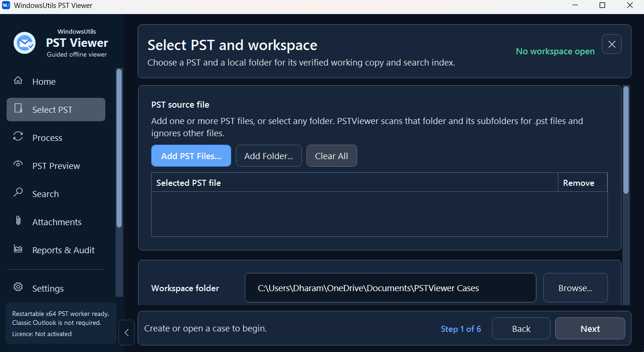Click the PST Viewer envelope logo
This screenshot has width=644, height=352.
coord(25,43)
